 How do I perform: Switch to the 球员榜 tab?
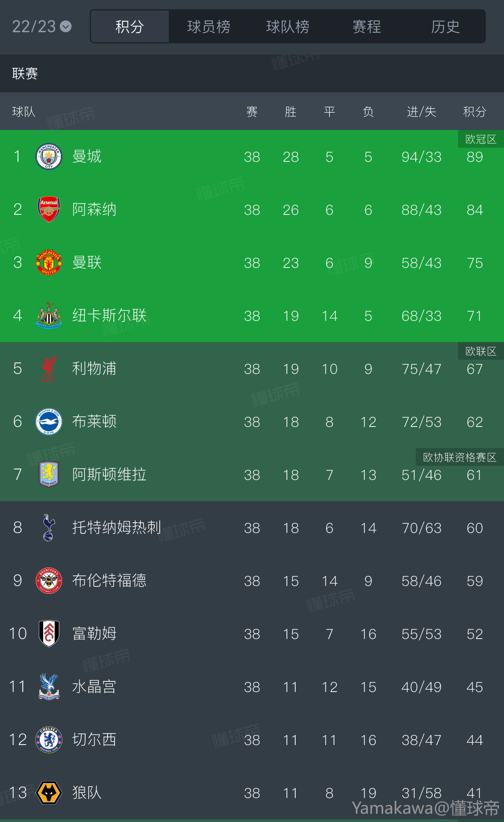208,27
